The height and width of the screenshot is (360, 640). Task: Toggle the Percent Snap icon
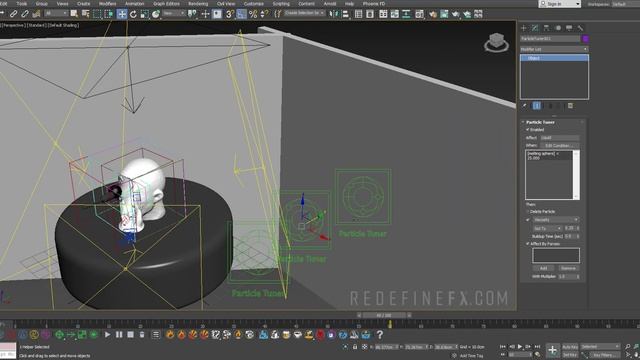(253, 14)
